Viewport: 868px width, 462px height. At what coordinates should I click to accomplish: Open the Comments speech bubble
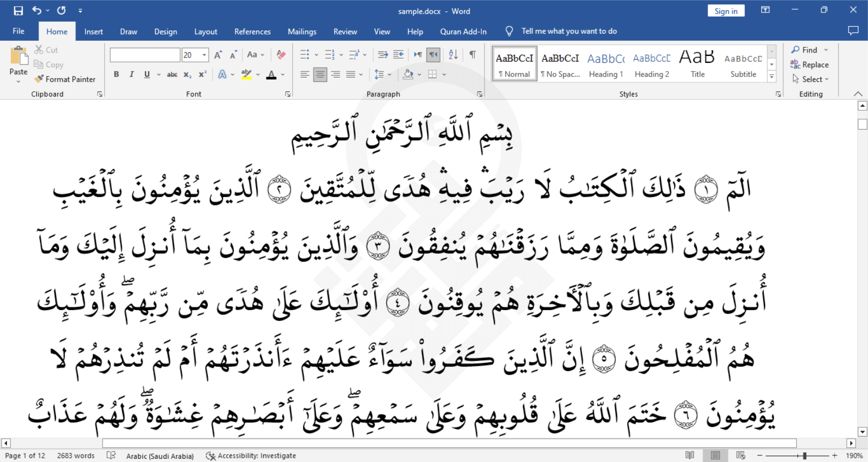853,31
